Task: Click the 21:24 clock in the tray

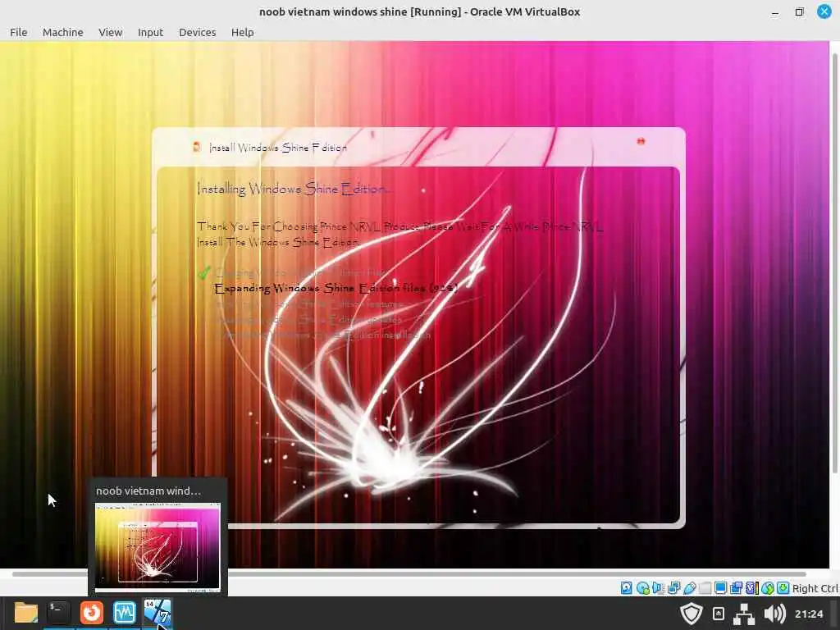Action: (x=808, y=614)
